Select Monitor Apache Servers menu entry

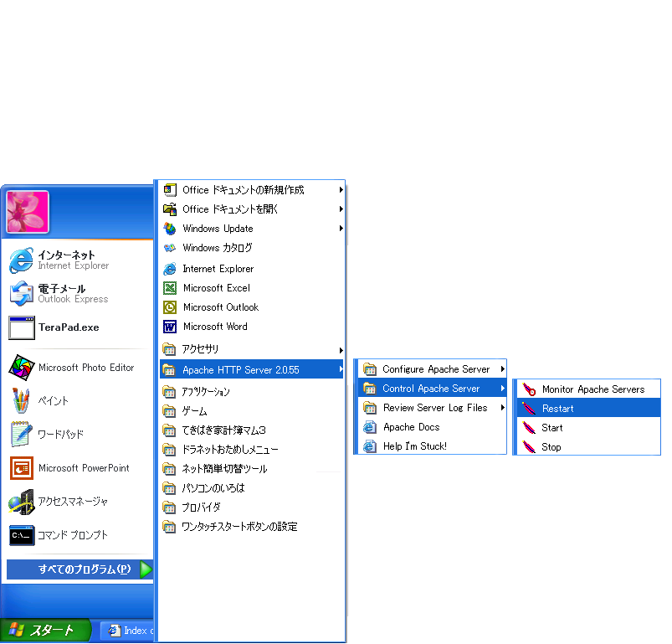click(592, 389)
